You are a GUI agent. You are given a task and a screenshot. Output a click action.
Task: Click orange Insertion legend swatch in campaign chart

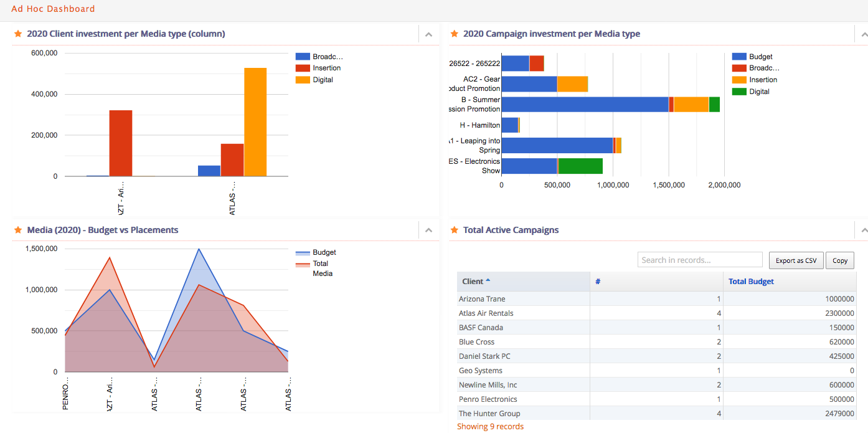coord(739,80)
